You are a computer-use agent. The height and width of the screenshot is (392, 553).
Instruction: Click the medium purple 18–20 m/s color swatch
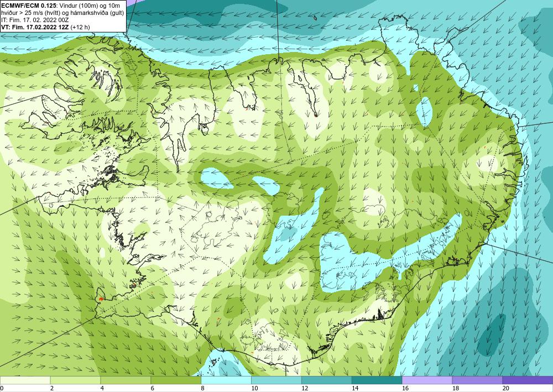click(477, 380)
